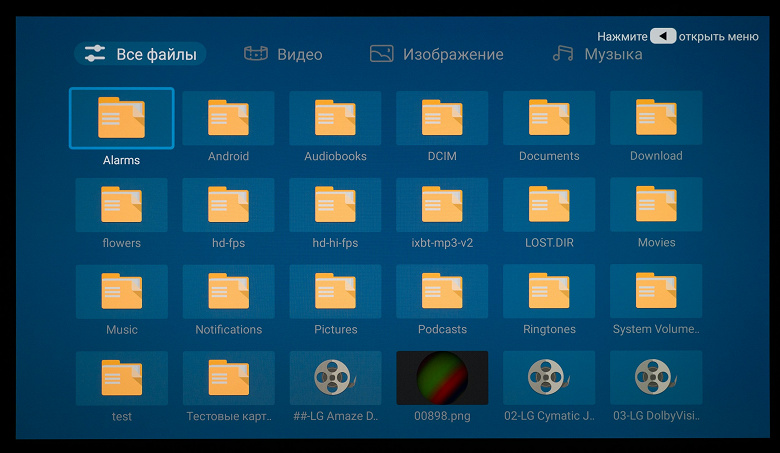
Task: Switch to the Изображение tab
Action: click(436, 54)
